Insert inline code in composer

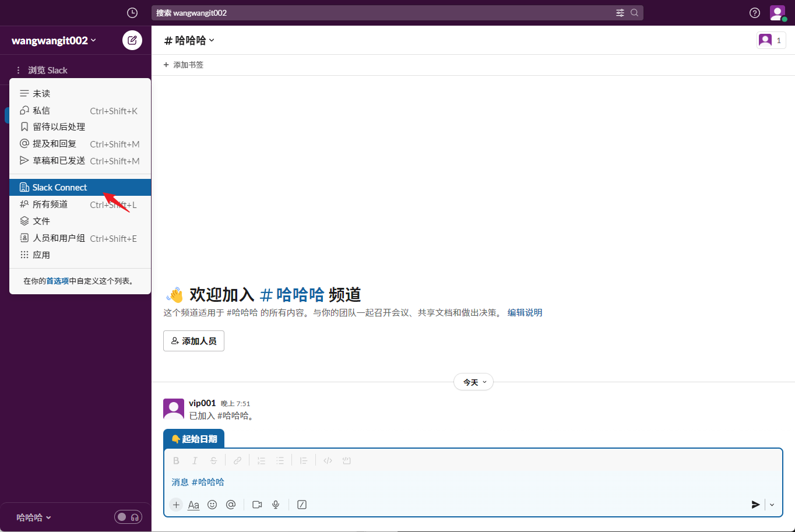(x=328, y=460)
